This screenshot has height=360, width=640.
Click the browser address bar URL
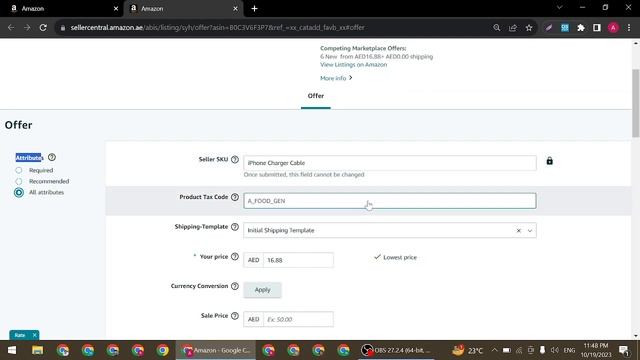tap(218, 28)
